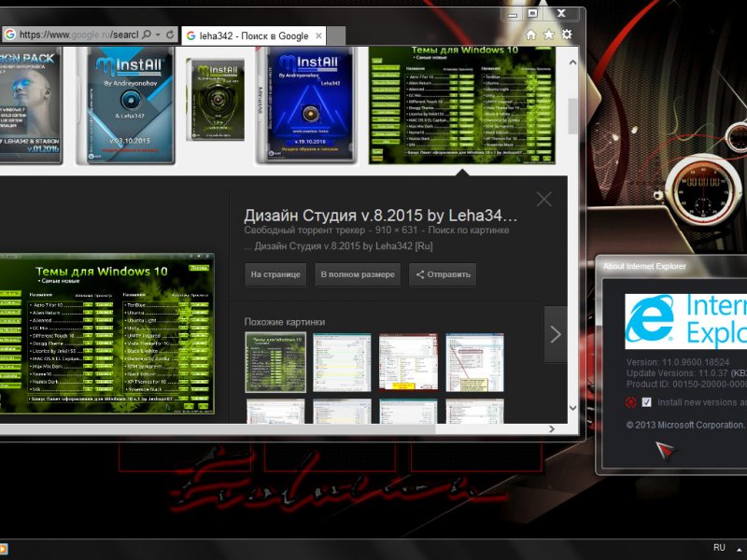Select first similar image thumbnail with green theme
This screenshot has width=747, height=560.
(x=275, y=362)
